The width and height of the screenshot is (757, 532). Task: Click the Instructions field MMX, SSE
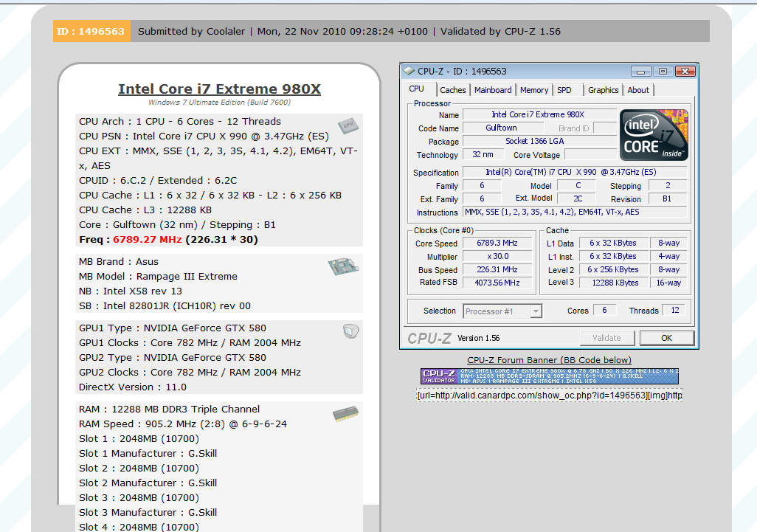point(575,212)
